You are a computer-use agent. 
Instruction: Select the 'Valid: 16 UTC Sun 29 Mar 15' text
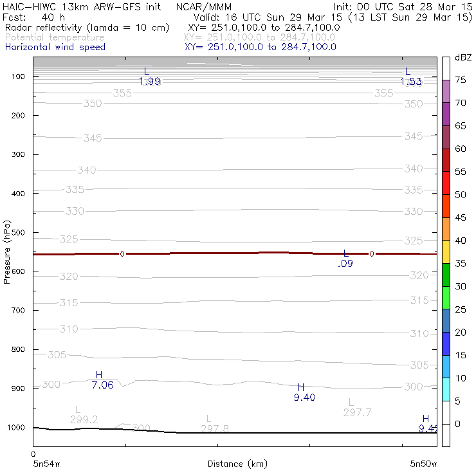pos(268,17)
